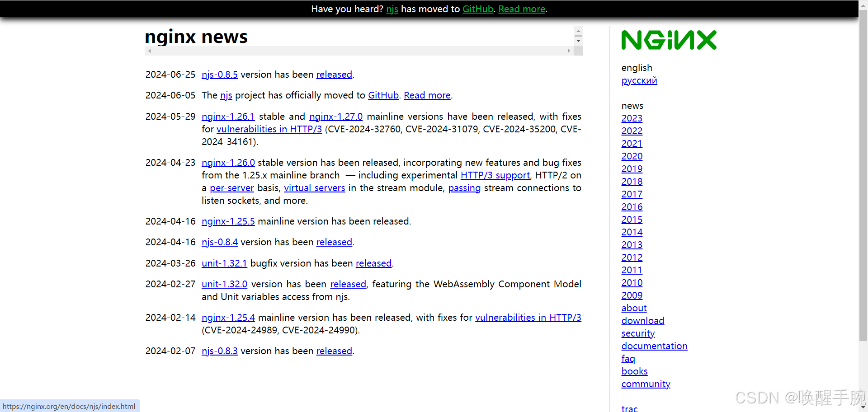Open vulnerabilities in HTTP/3 link, 2024-05-29 entry
This screenshot has height=412, width=868.
point(269,129)
